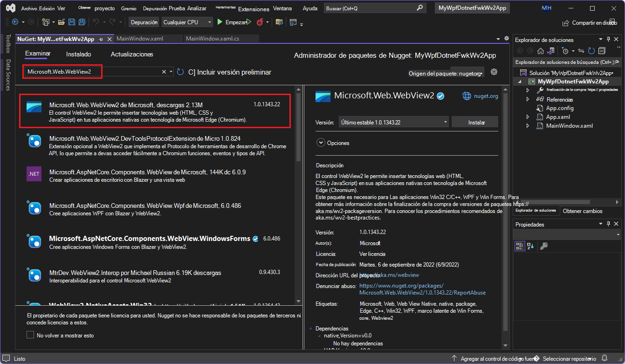625x364 pixels.
Task: Click the Home icon in Solution Explorer
Action: coord(541,51)
